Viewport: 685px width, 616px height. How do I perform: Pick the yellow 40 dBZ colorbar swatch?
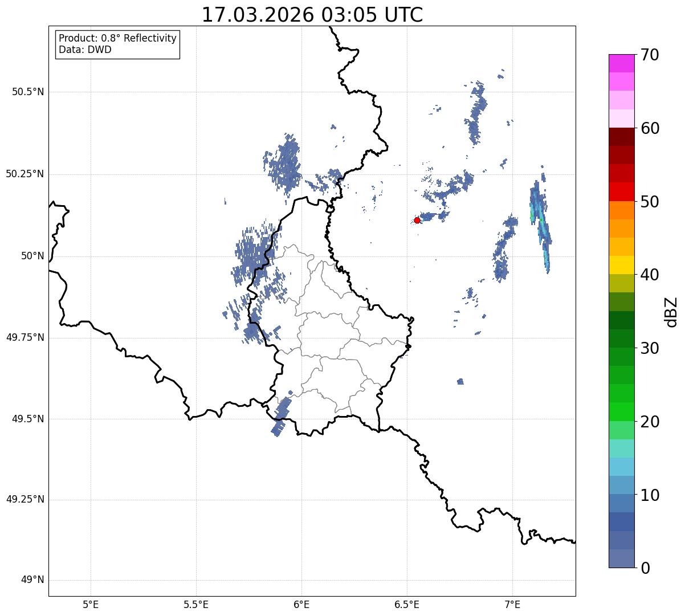click(621, 266)
